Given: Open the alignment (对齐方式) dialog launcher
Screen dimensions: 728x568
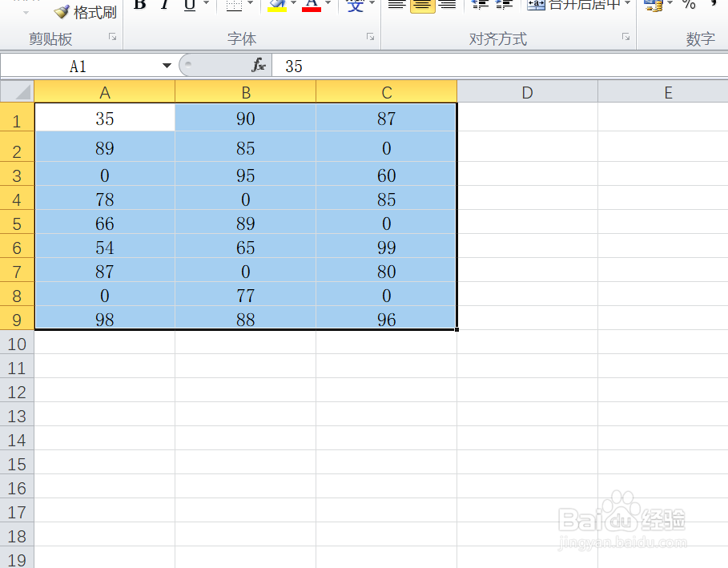Looking at the screenshot, I should 625,37.
